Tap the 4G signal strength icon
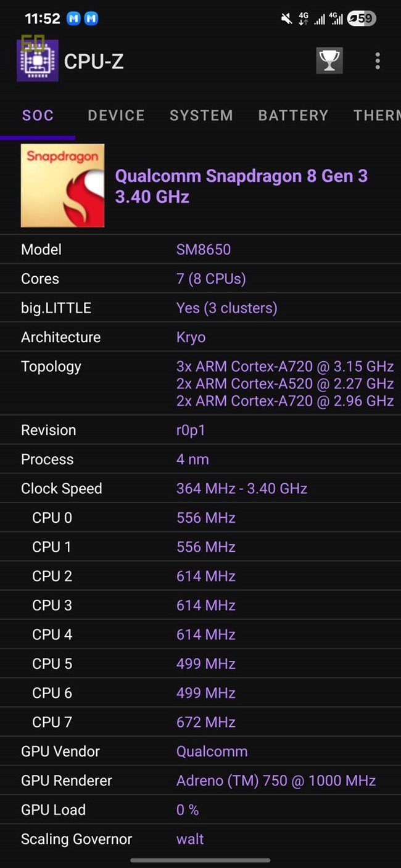 tap(319, 18)
